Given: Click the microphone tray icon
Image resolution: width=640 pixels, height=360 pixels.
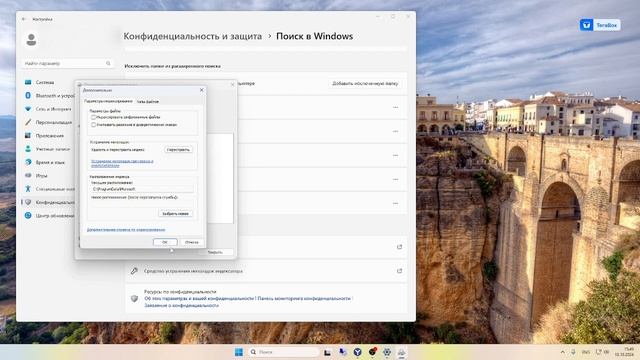Looking at the screenshot, I should click(x=573, y=352).
